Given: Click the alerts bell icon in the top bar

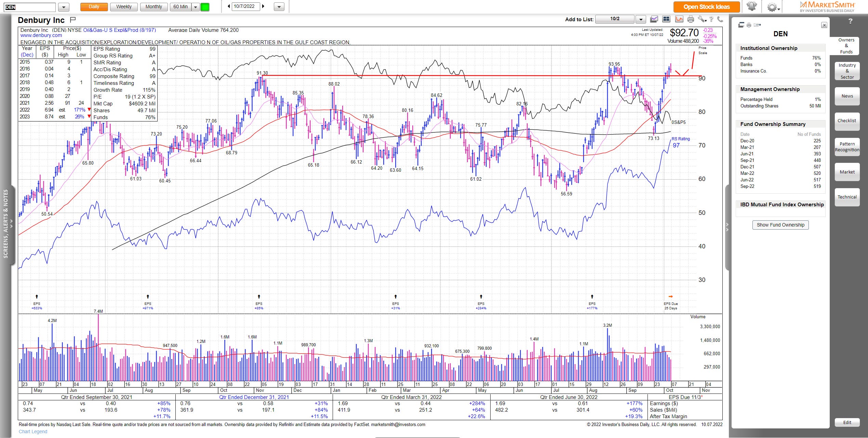Looking at the screenshot, I should [x=751, y=7].
